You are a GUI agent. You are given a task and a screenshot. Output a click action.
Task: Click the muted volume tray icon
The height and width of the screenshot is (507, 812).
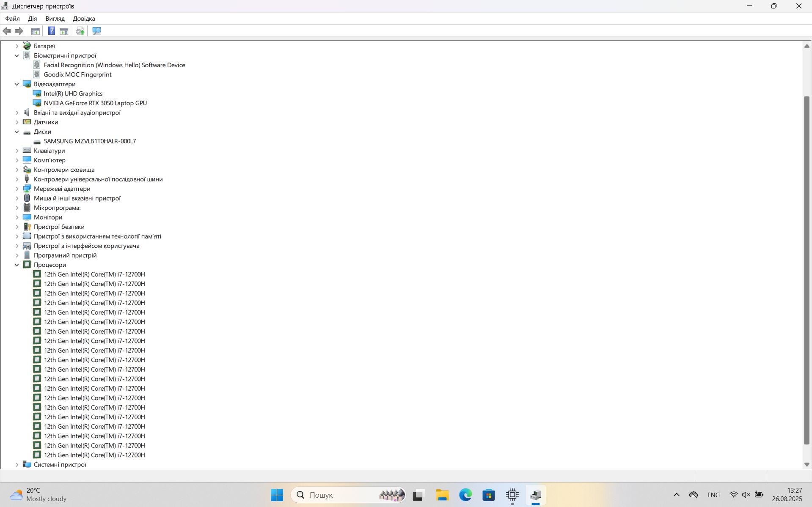click(746, 495)
